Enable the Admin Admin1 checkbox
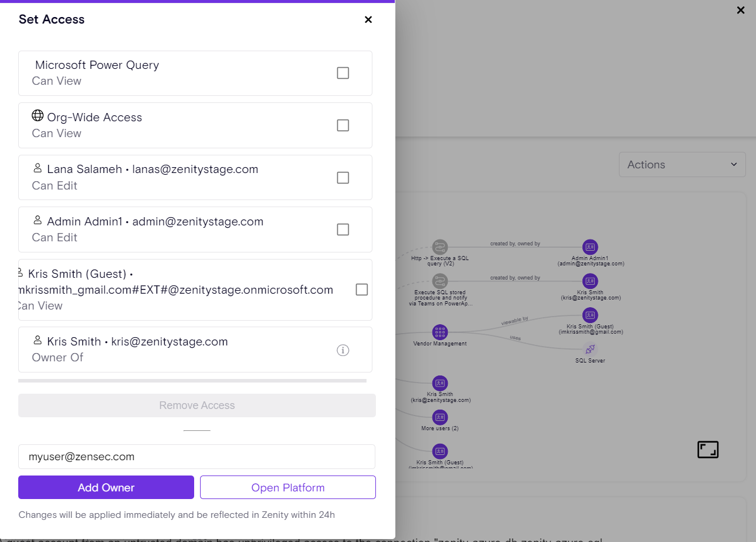The image size is (756, 542). click(x=343, y=230)
